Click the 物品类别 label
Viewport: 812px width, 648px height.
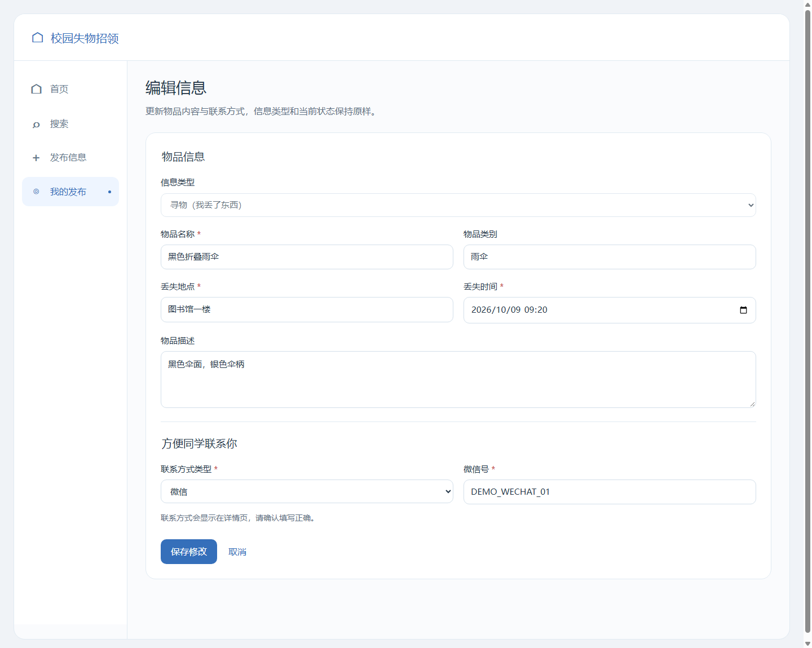(x=480, y=234)
